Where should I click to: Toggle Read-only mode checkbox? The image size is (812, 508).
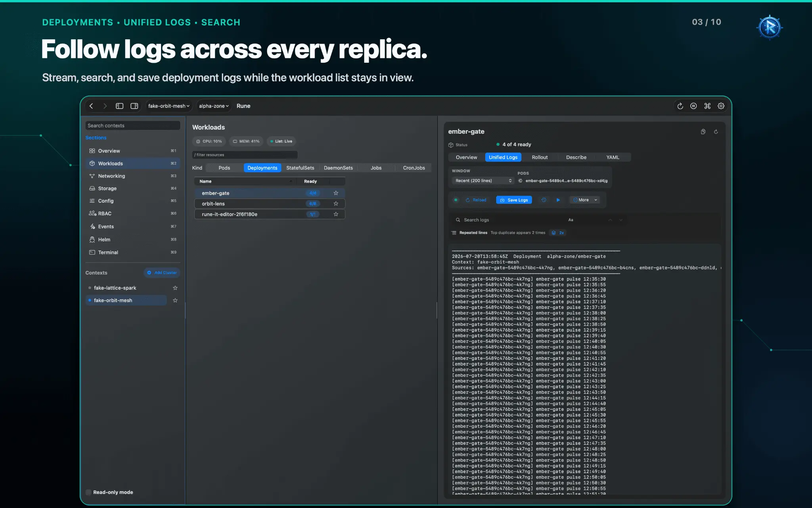click(x=88, y=492)
